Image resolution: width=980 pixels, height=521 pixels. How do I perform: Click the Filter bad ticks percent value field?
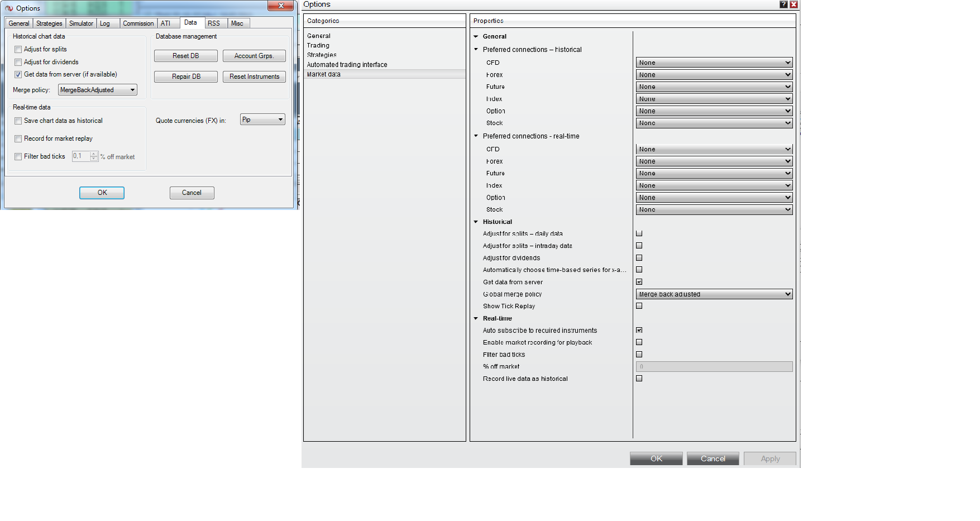tap(81, 156)
